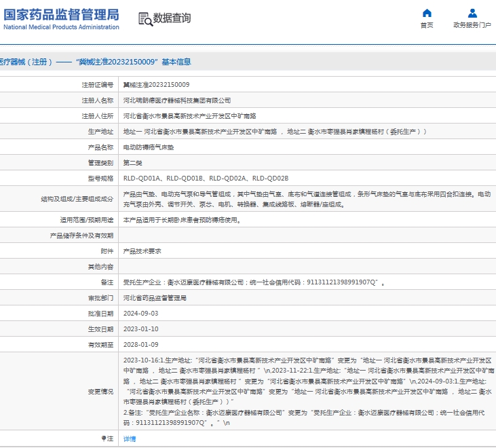Image resolution: width=496 pixels, height=448 pixels.
Task: Select approval date 2024-09-03
Action: click(x=140, y=314)
